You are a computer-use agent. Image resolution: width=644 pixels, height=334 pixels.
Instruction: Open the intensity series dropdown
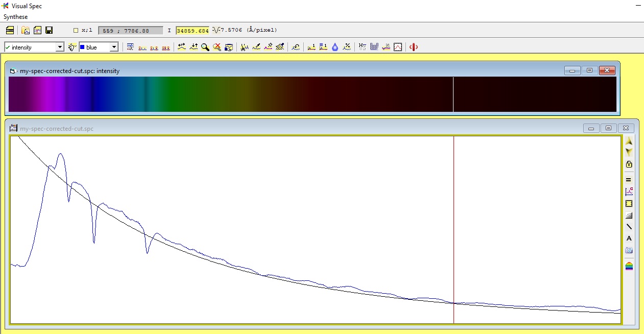[34, 47]
